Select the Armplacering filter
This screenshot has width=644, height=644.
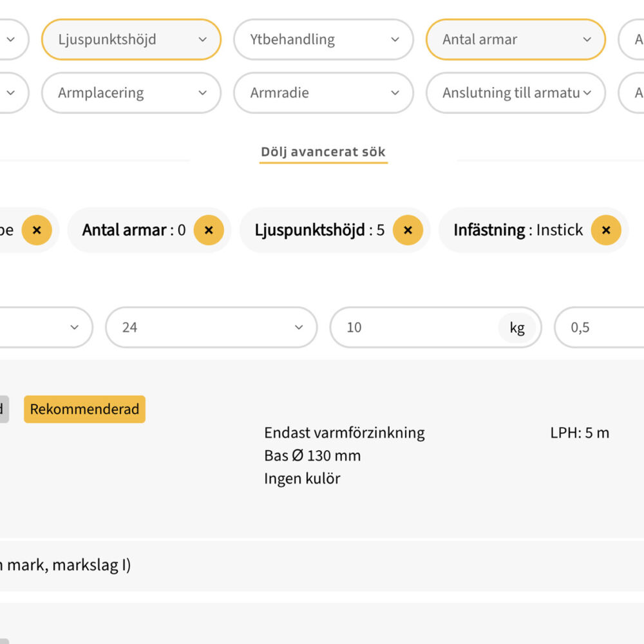click(131, 93)
